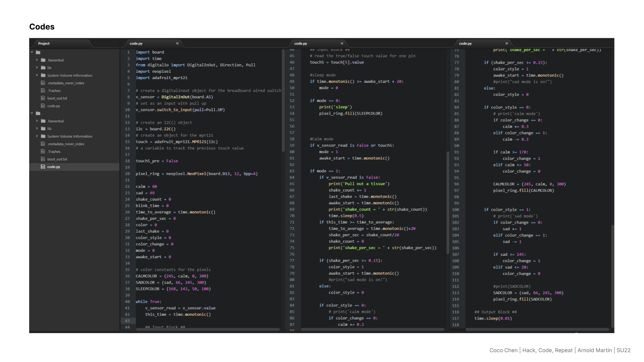Viewport: 644px width, 362px height.
Task: Collapse the topmost root project folder
Action: pyautogui.click(x=32, y=52)
